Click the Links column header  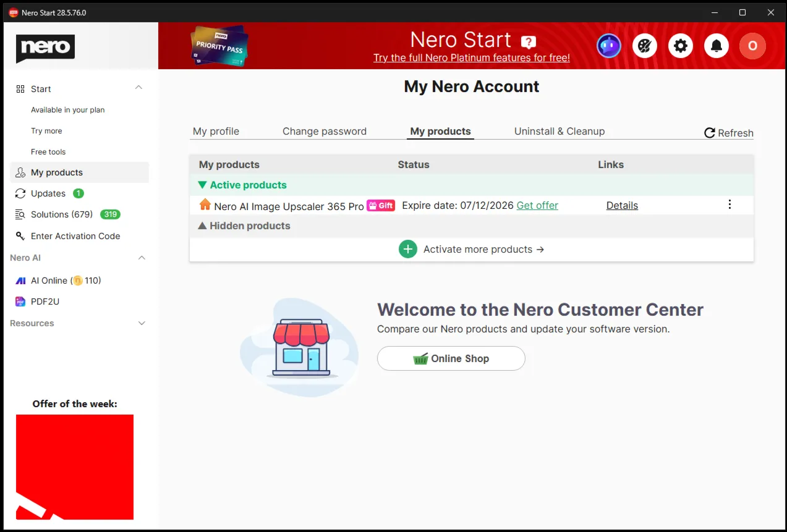(611, 164)
